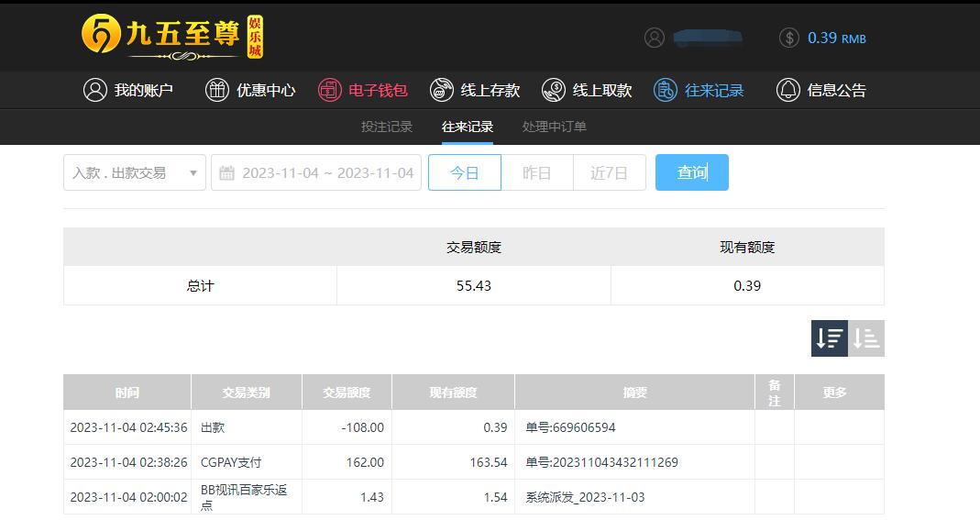This screenshot has height=520, width=980.
Task: Click the 备注 column header
Action: [x=775, y=393]
